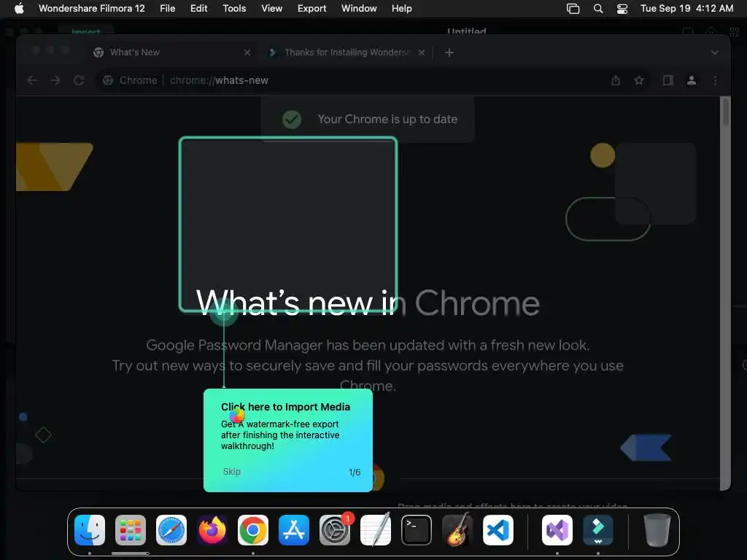Open Visual Studio Code from the Dock
747x560 pixels.
point(498,529)
